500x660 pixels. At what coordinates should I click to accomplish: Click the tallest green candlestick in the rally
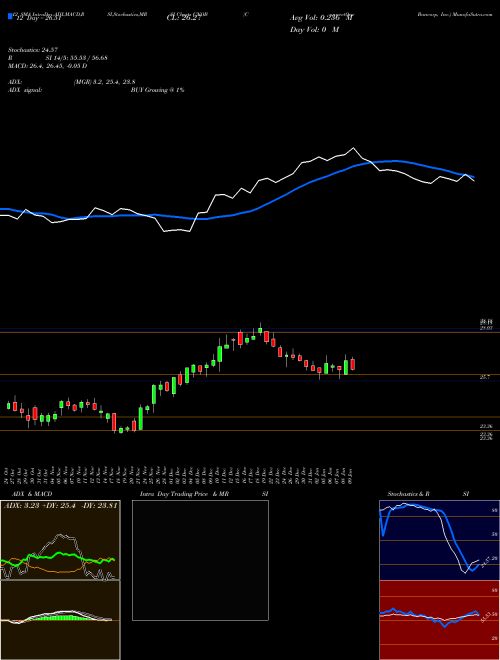click(x=141, y=418)
